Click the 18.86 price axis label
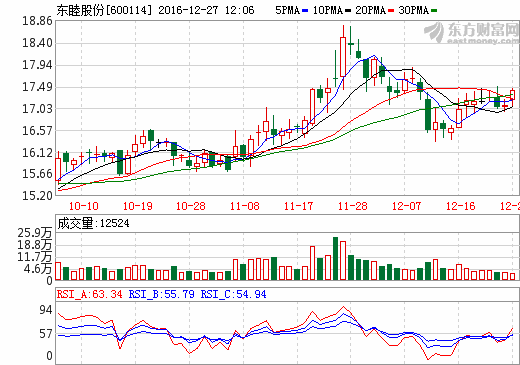Screen dimensions: 520x365 [x=37, y=21]
